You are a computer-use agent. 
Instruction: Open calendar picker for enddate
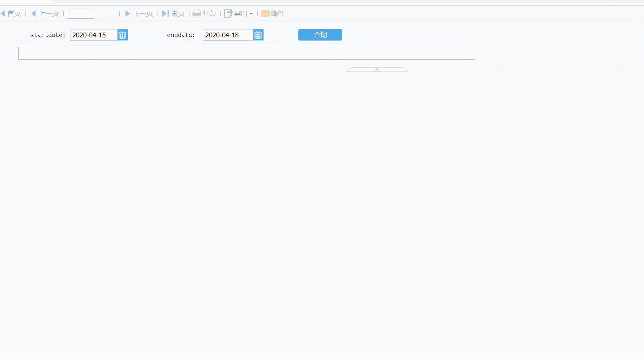coord(258,35)
